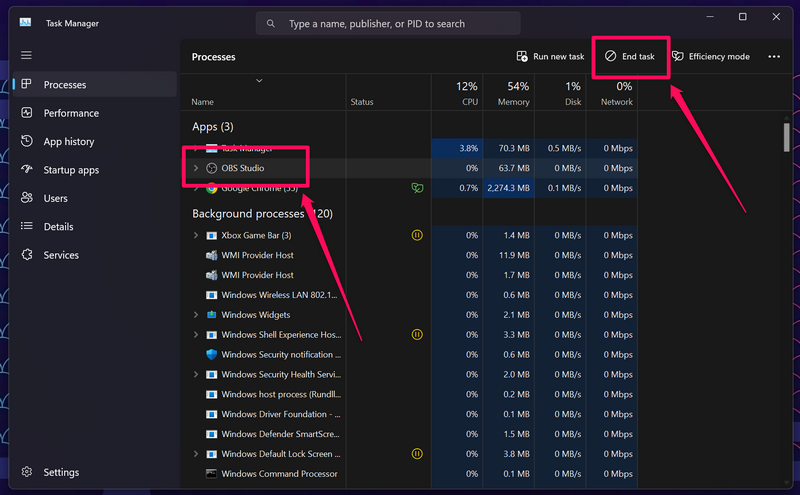Click the Windows Widgets process icon
Image resolution: width=800 pixels, height=495 pixels.
(x=212, y=315)
